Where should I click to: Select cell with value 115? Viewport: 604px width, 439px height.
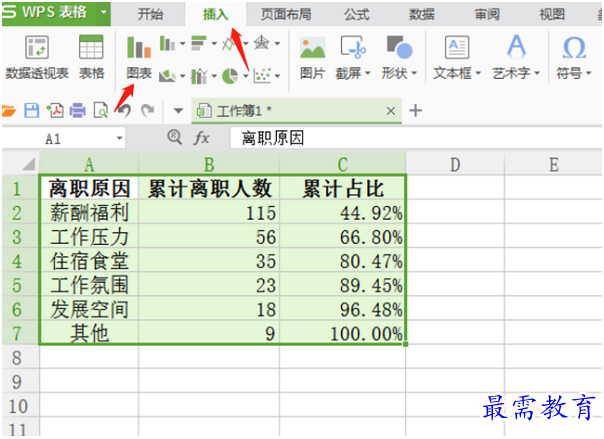[x=209, y=213]
